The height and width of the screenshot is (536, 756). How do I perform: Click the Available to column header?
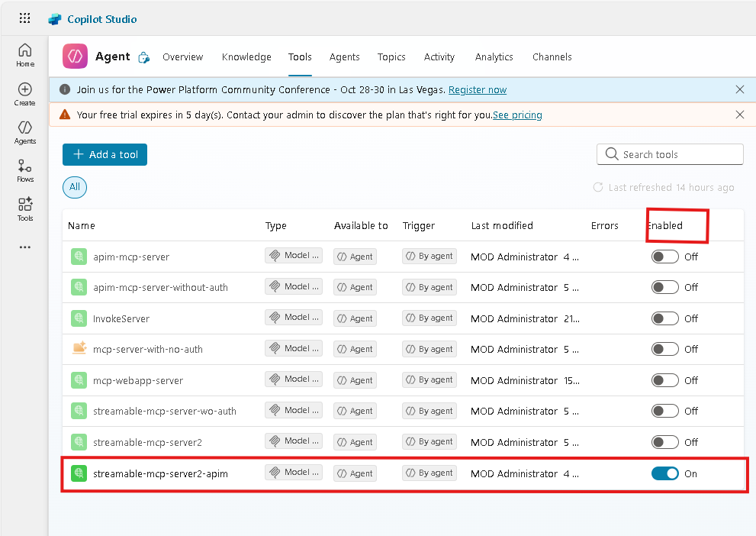coord(361,225)
